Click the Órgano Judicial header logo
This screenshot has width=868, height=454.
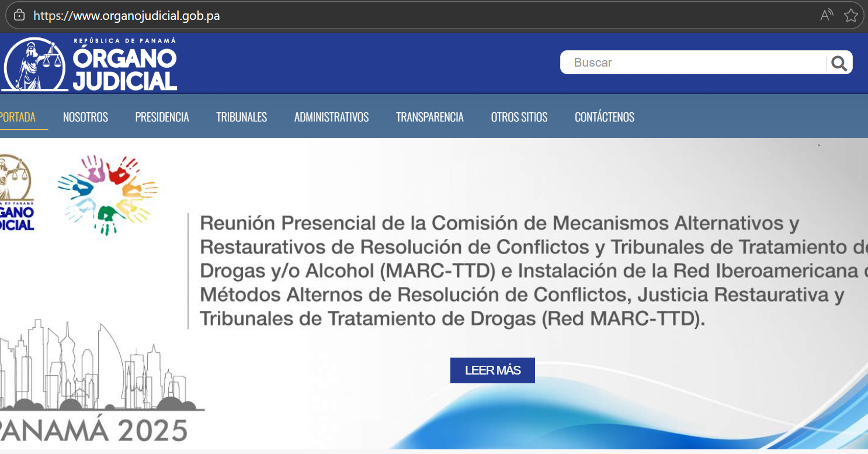click(91, 64)
